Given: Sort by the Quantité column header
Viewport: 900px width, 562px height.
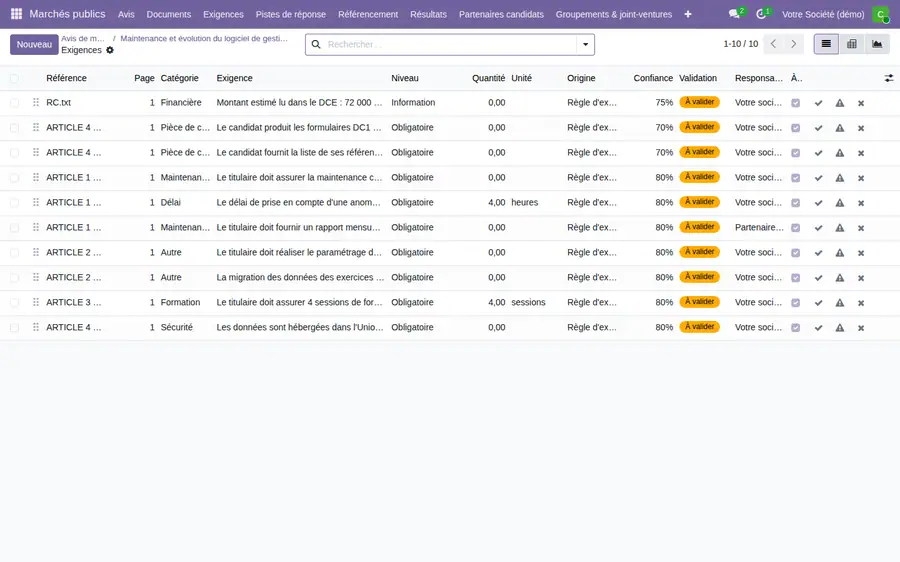Looking at the screenshot, I should click(488, 78).
